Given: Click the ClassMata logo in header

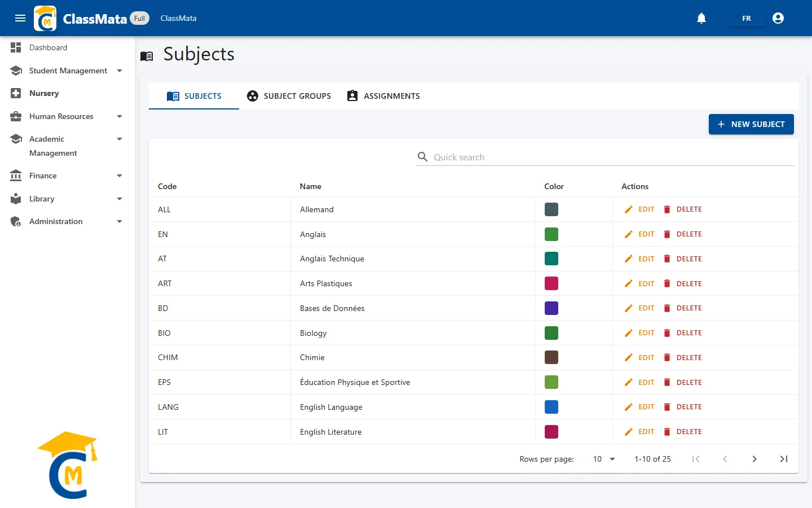Looking at the screenshot, I should point(45,18).
